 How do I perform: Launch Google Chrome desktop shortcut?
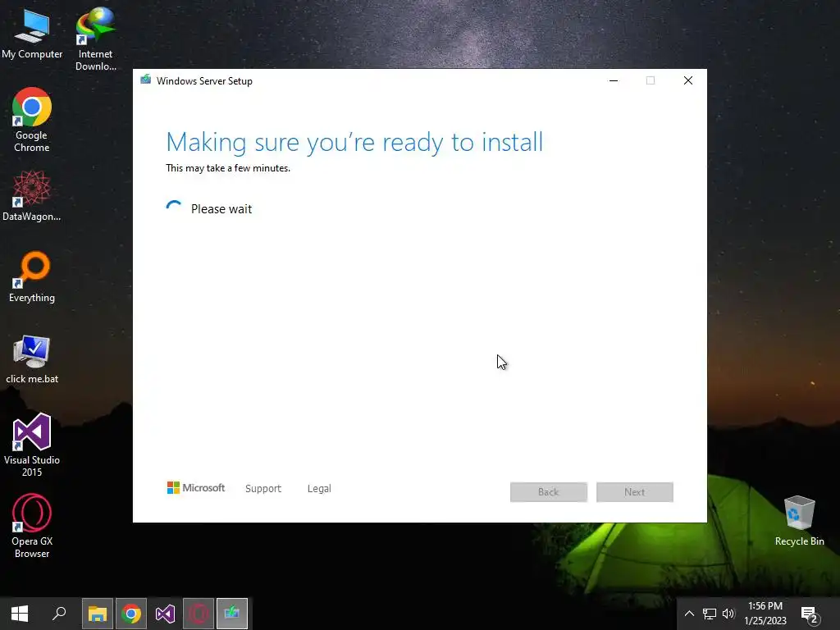(32, 119)
